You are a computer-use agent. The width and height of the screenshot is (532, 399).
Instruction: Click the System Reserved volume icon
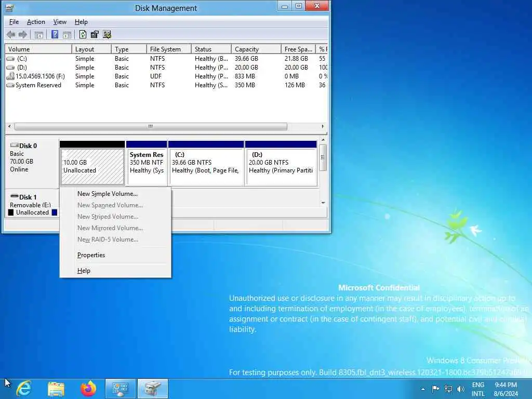click(10, 85)
